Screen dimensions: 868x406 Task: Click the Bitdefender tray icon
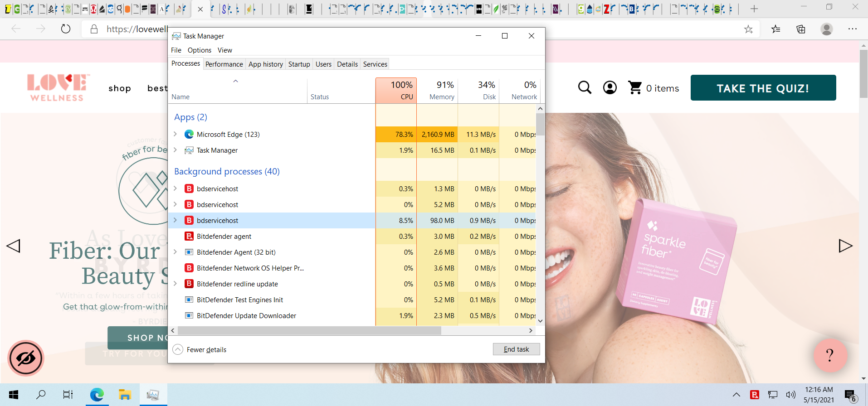click(755, 395)
